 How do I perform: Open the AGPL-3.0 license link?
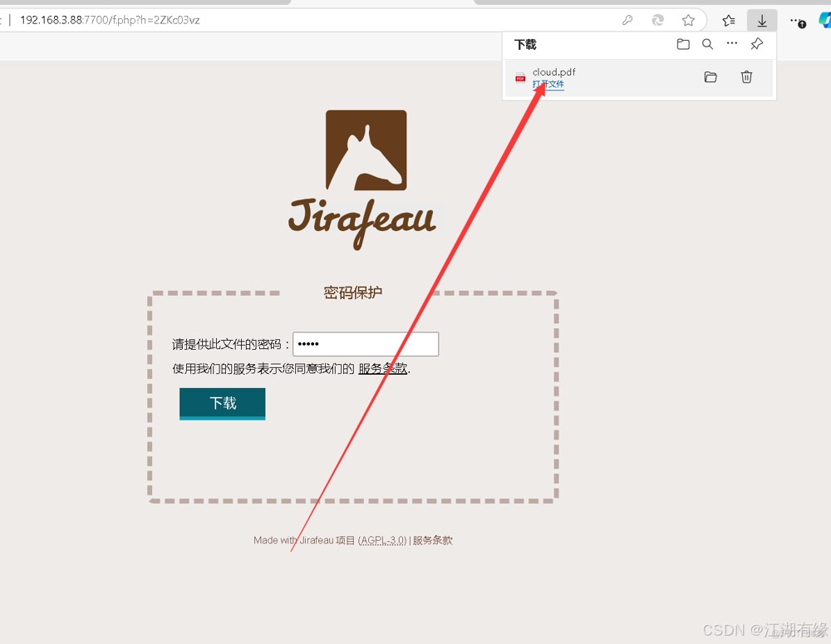pos(382,540)
